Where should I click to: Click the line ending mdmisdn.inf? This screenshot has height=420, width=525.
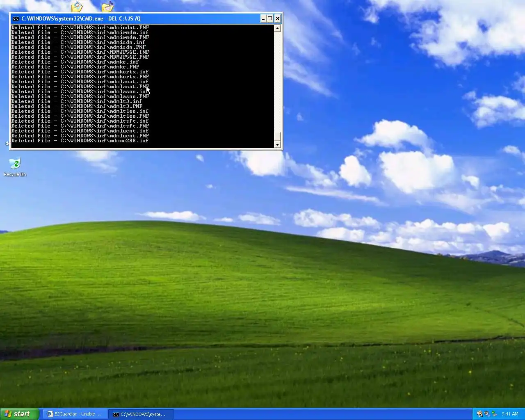[x=78, y=42]
